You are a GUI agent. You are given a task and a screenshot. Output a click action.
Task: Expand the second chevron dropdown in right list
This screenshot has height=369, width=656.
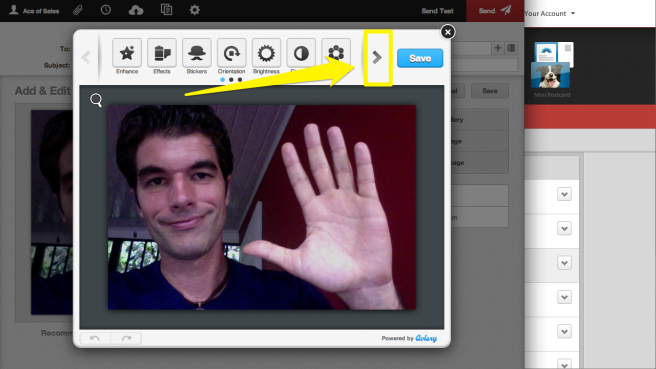click(564, 228)
